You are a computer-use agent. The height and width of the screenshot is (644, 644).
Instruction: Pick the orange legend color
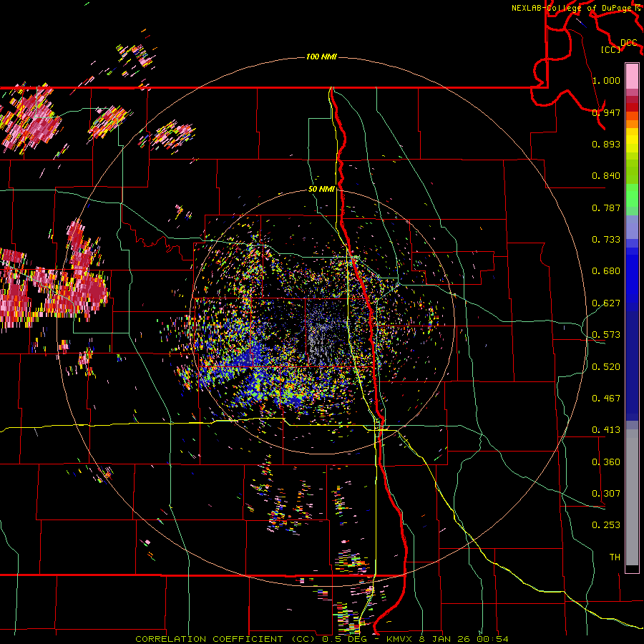tap(632, 124)
